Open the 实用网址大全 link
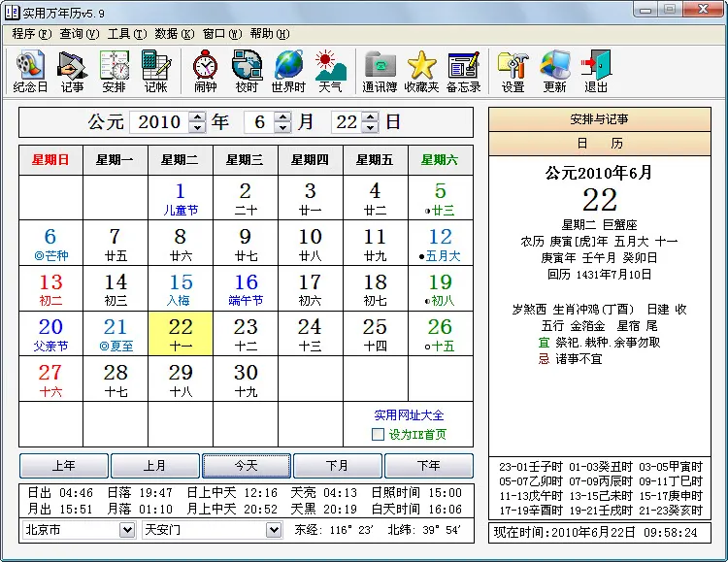Screen dimensions: 728x562 (x=409, y=414)
